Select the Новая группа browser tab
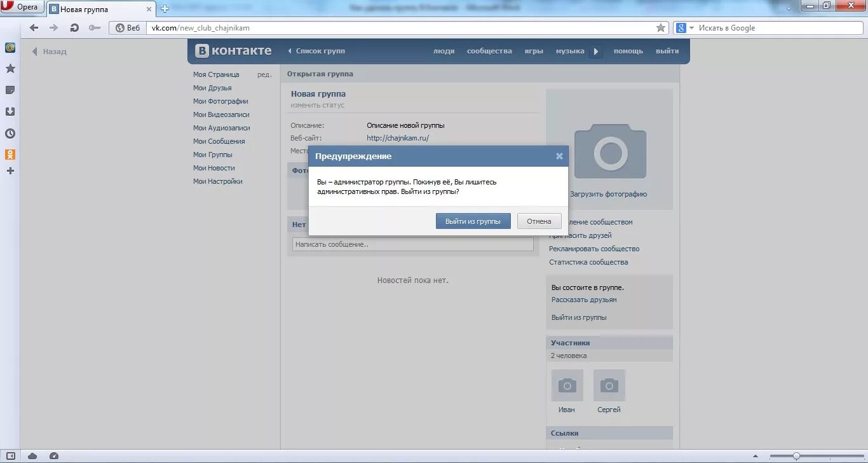Viewport: 868px width, 463px height. click(x=101, y=9)
